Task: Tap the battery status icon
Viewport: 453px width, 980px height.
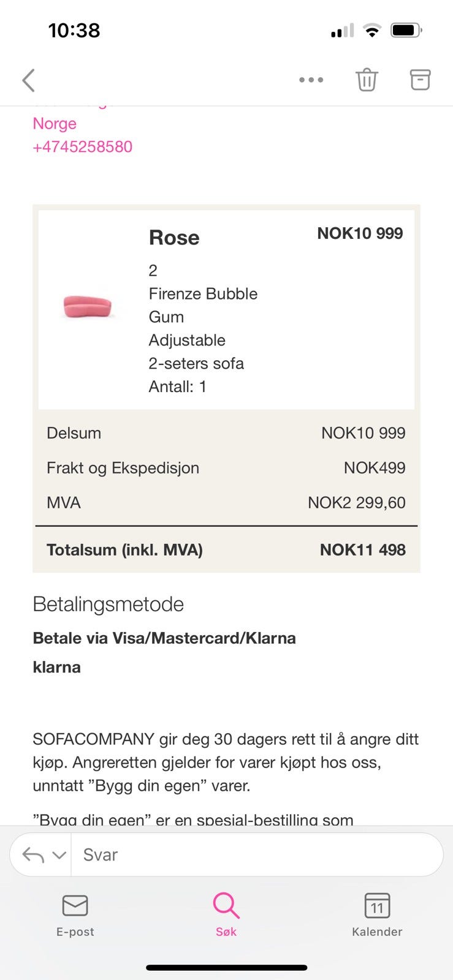Action: [x=406, y=30]
